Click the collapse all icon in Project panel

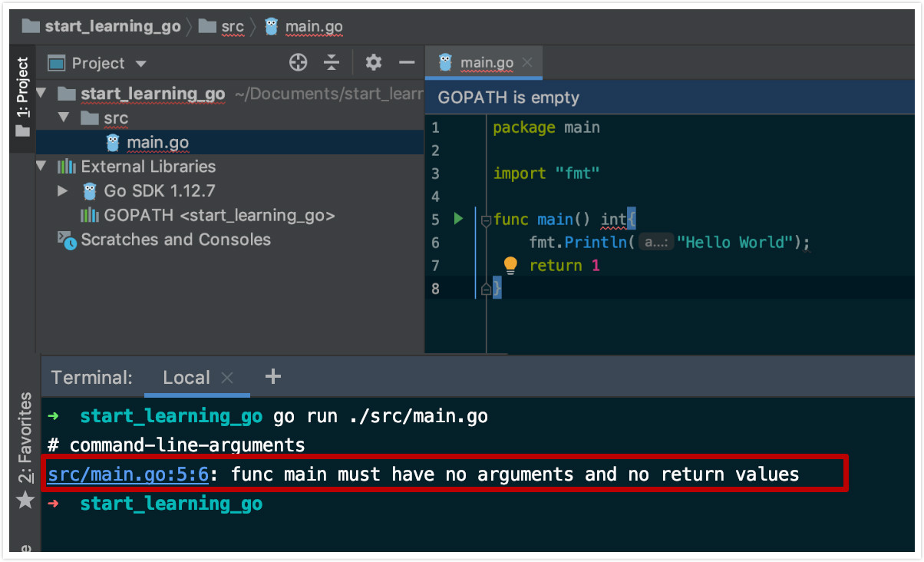[332, 63]
